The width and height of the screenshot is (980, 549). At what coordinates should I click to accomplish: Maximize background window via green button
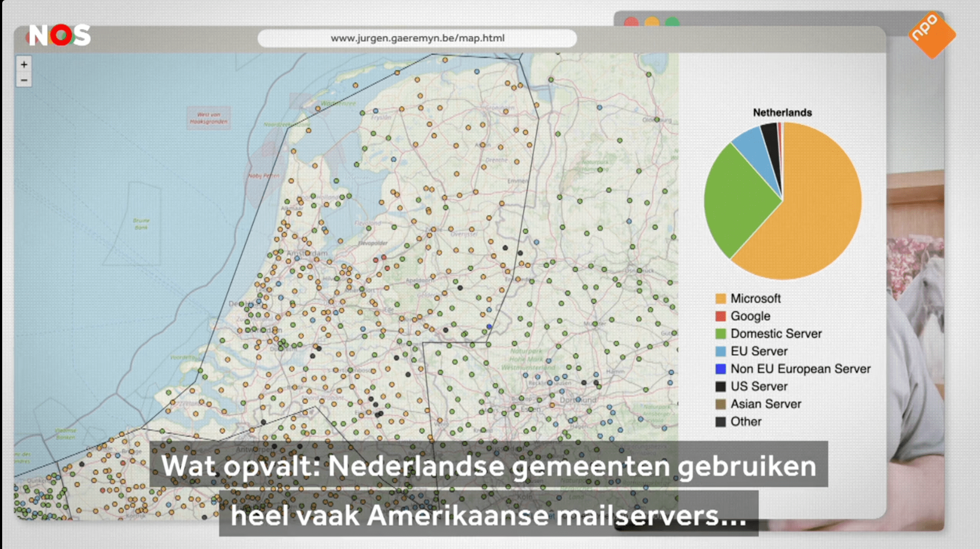point(672,22)
